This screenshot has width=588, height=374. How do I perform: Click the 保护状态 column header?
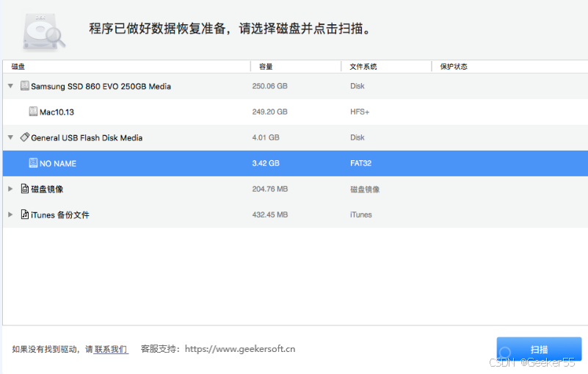(509, 66)
